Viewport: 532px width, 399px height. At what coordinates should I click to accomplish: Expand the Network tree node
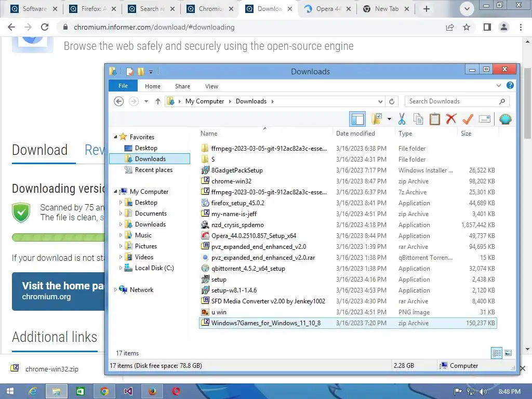pos(115,289)
